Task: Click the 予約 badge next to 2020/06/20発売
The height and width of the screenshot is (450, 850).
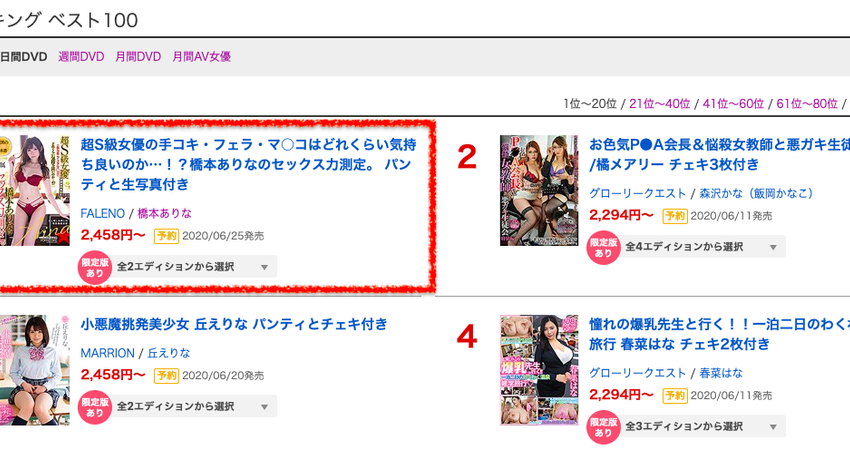Action: pyautogui.click(x=166, y=376)
